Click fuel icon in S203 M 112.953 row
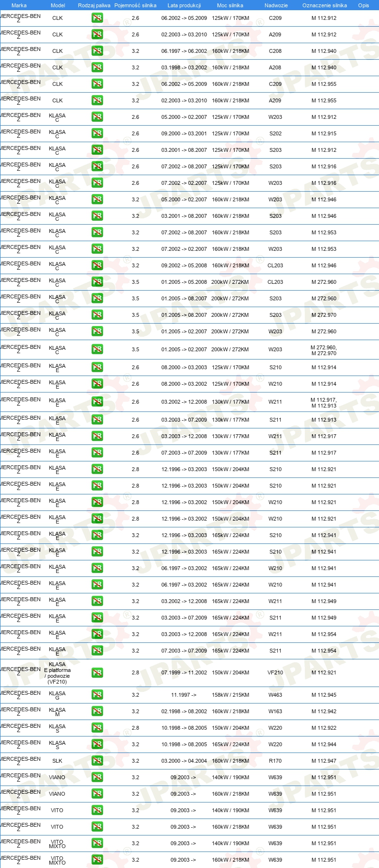 click(97, 232)
